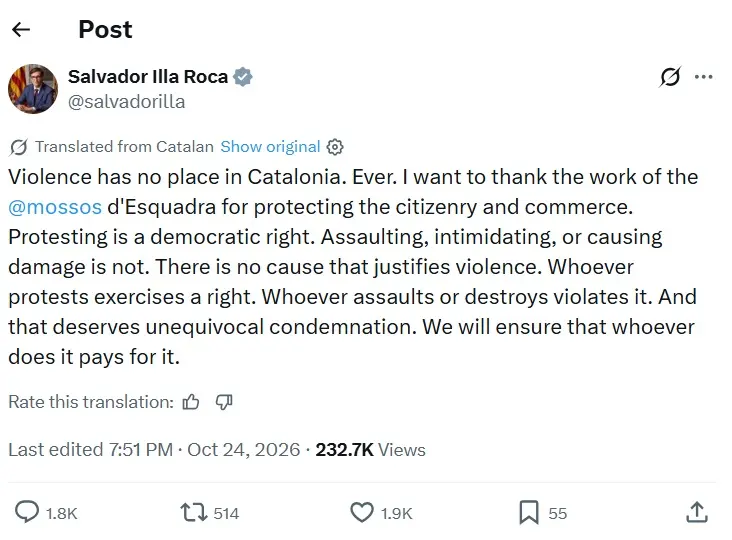Click the Translated from Catalan icon
The width and height of the screenshot is (732, 540).
[x=18, y=147]
